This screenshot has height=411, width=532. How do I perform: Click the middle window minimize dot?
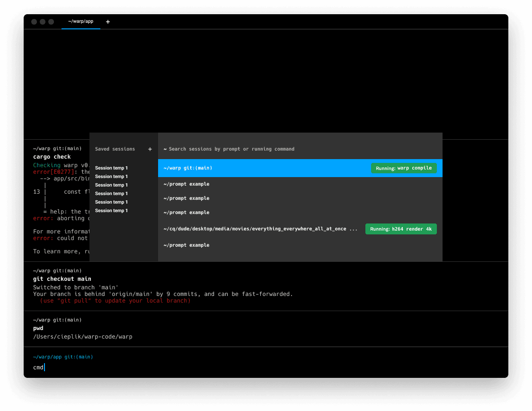(x=43, y=22)
